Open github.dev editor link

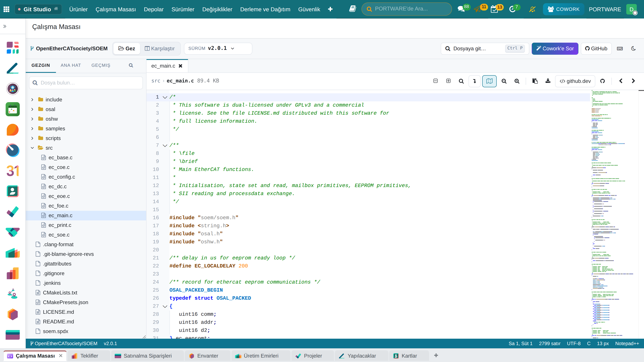[x=575, y=81]
